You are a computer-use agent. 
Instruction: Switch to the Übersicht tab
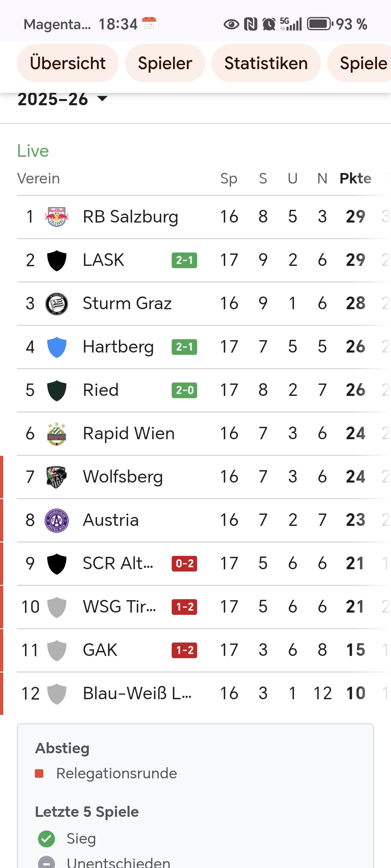click(68, 63)
